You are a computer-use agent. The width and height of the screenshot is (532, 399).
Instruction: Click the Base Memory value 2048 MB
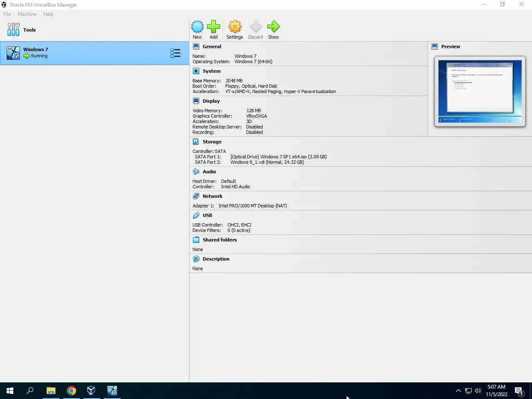coord(234,81)
